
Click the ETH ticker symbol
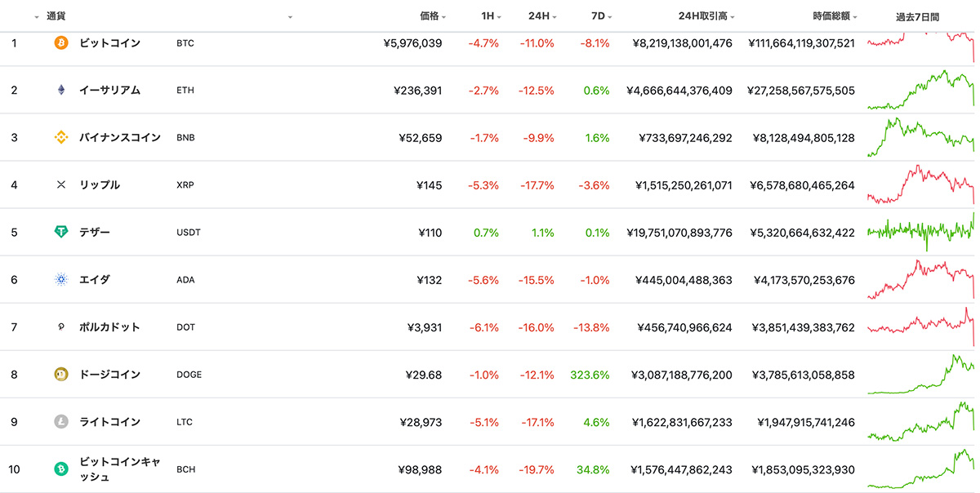coord(185,90)
